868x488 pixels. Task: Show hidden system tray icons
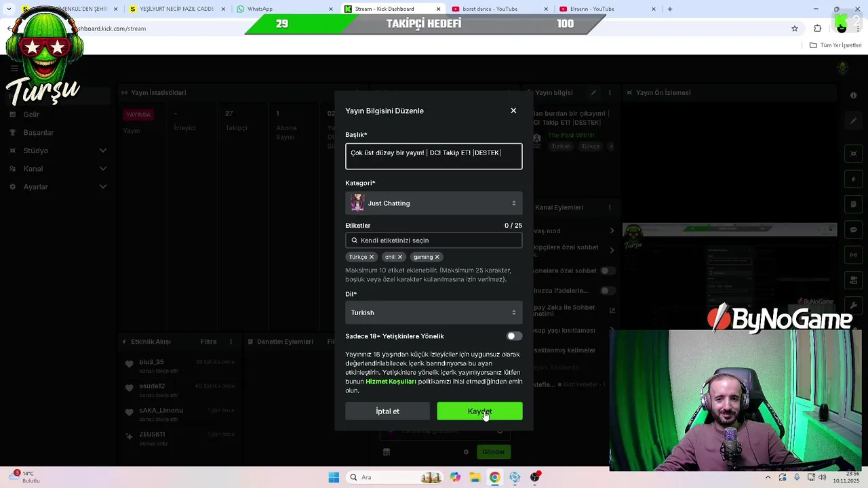[x=768, y=477]
